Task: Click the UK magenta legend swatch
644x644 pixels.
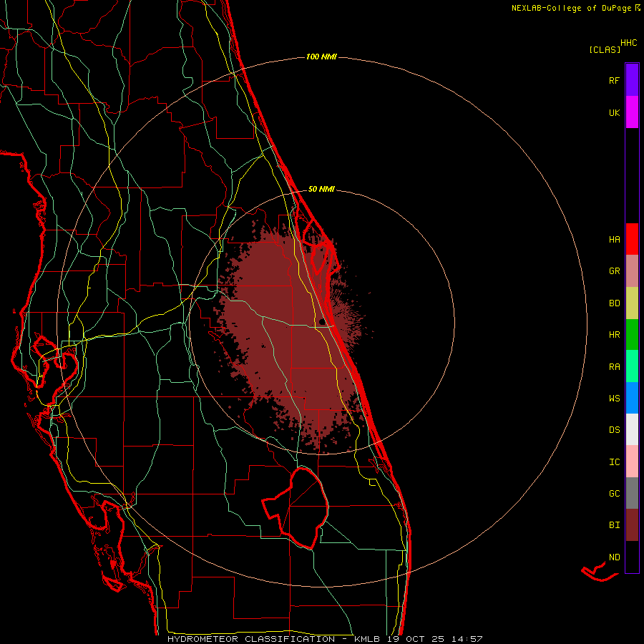Action: pos(632,112)
